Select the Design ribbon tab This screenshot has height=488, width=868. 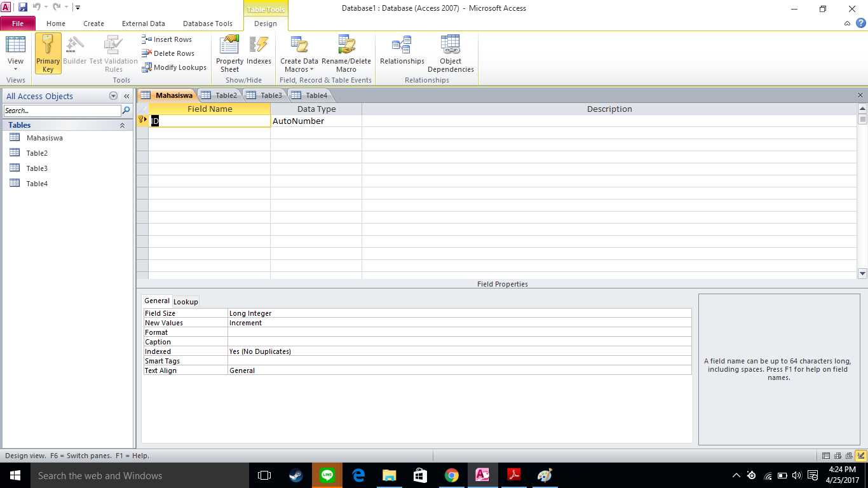pyautogui.click(x=266, y=24)
